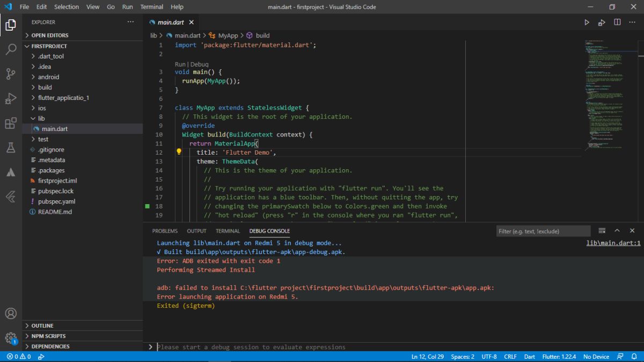The width and height of the screenshot is (644, 362).
Task: Click errors and warnings count in status bar
Action: point(18,357)
